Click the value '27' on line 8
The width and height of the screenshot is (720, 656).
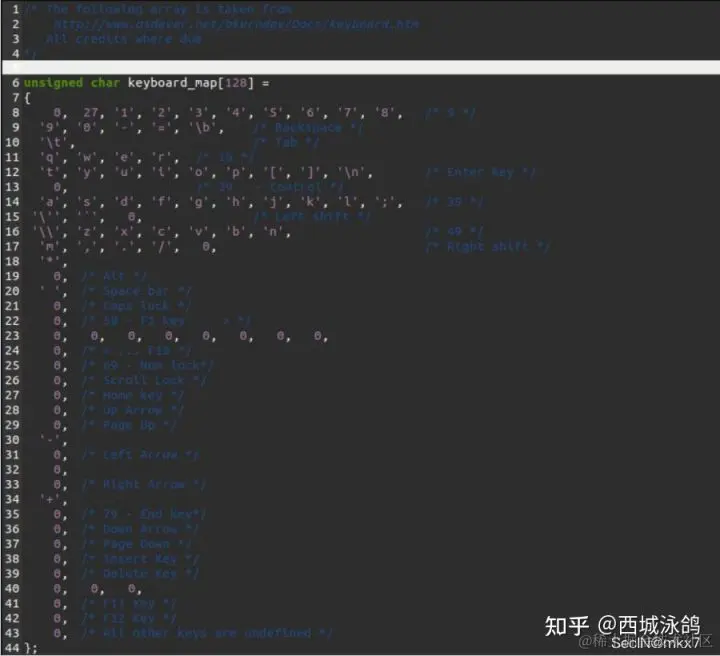pos(90,113)
